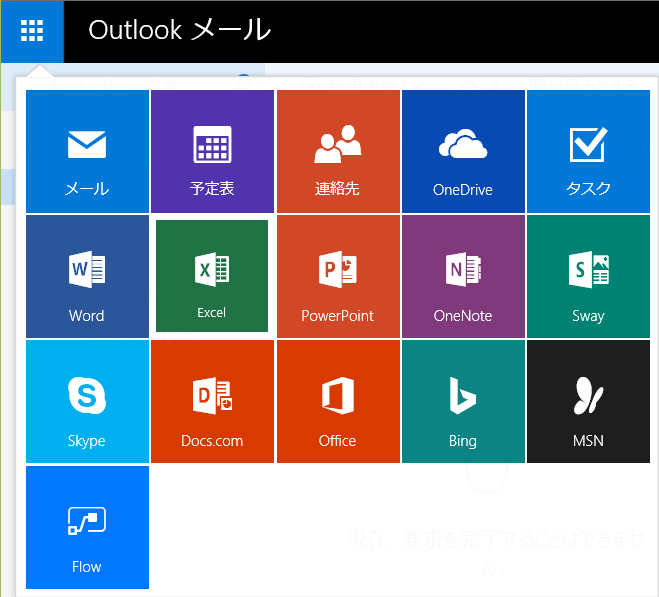The height and width of the screenshot is (597, 659).
Task: Launch the Word tile
Action: tap(87, 277)
